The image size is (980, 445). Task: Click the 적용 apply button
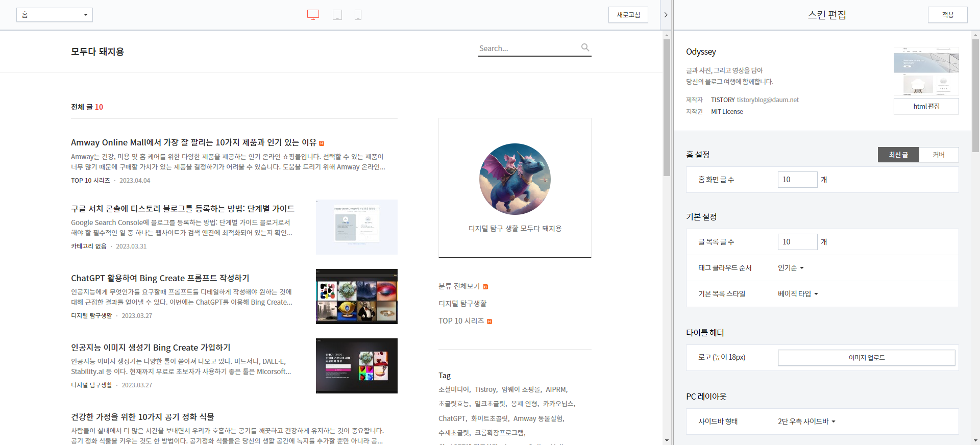tap(948, 15)
